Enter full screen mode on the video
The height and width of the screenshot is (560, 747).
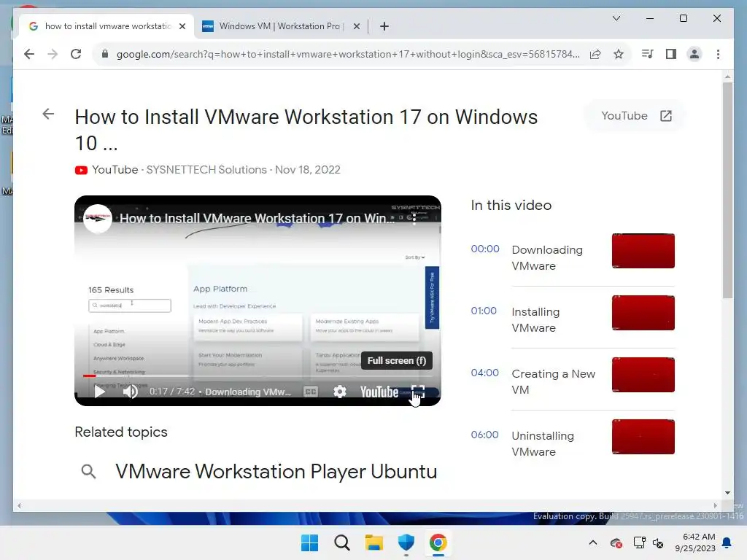418,392
